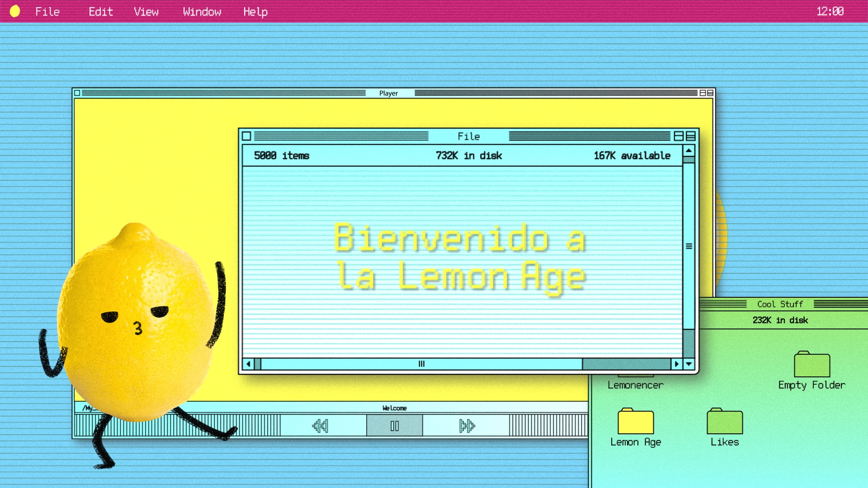The image size is (868, 488).
Task: Open the Help menu
Action: click(255, 12)
